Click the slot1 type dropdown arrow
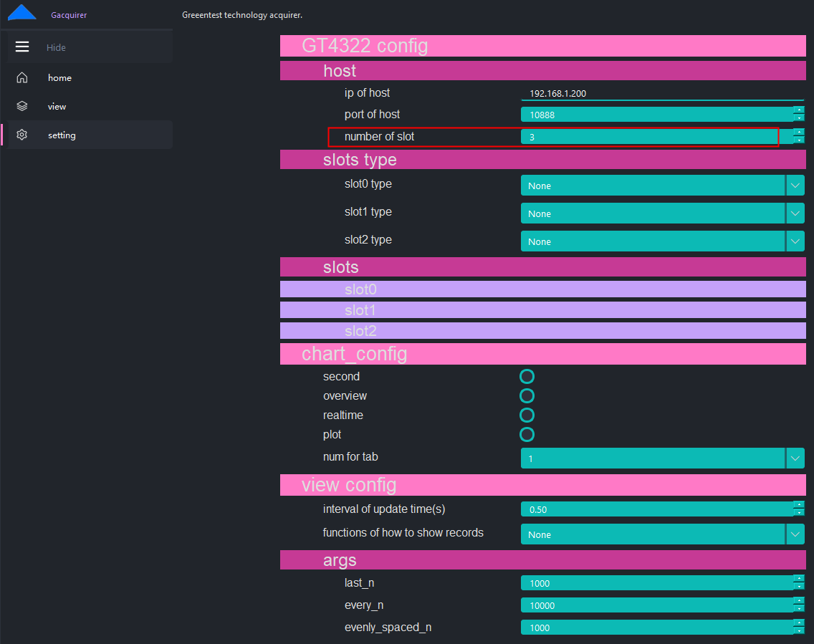This screenshot has width=814, height=644. coord(795,213)
